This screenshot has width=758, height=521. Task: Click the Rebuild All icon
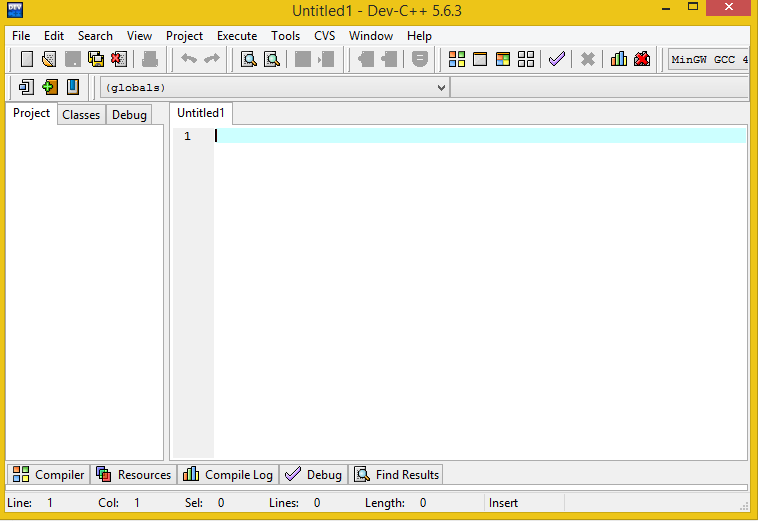point(526,59)
